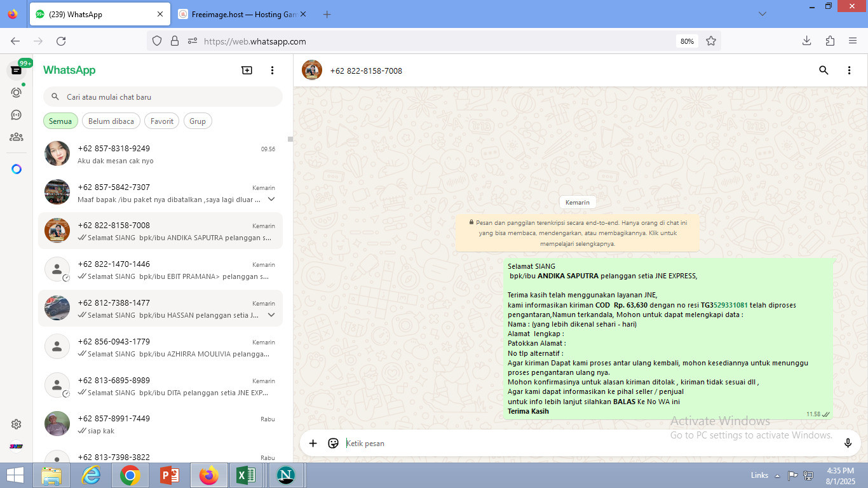Open Excel from the taskbar
This screenshot has width=868, height=488.
pos(246,475)
